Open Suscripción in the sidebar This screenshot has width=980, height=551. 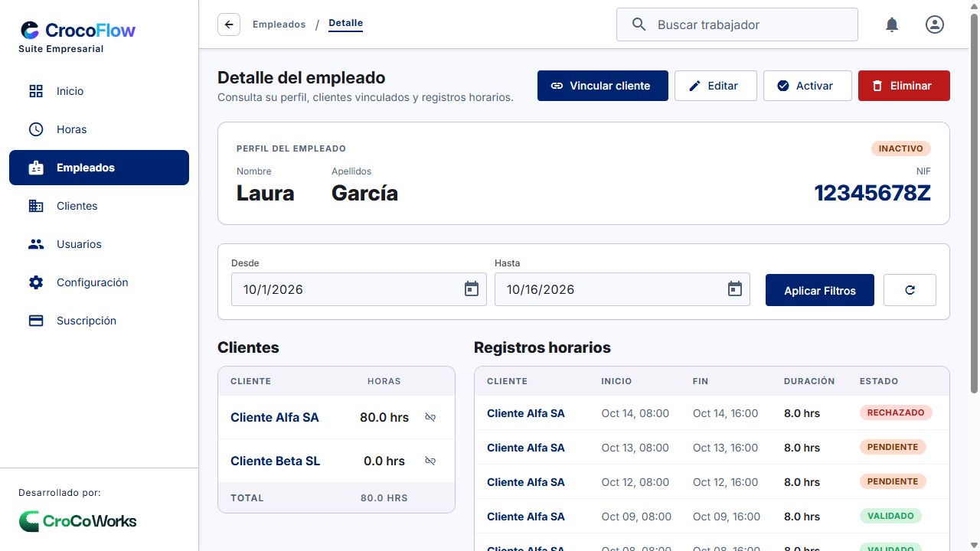99,321
